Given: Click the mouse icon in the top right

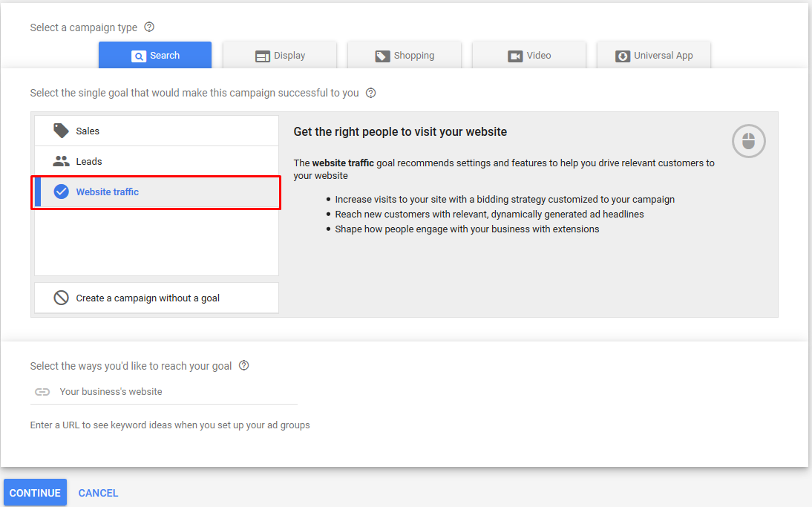Looking at the screenshot, I should (x=748, y=140).
